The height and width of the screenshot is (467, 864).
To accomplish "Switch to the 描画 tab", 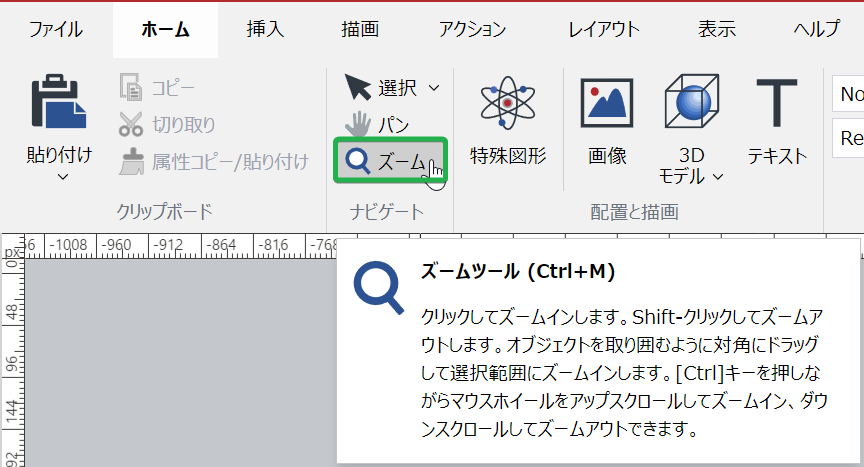I will [x=360, y=29].
